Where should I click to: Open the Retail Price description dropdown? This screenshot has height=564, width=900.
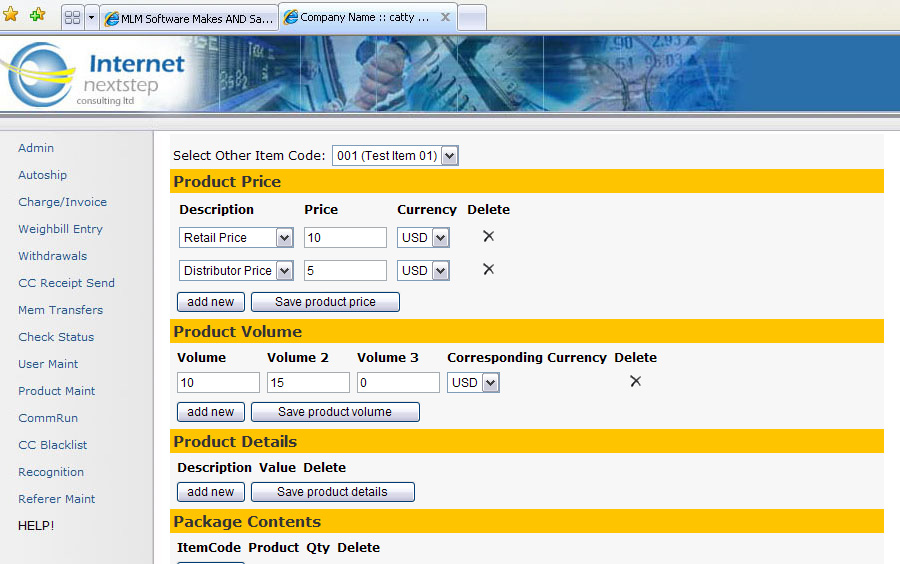[284, 238]
